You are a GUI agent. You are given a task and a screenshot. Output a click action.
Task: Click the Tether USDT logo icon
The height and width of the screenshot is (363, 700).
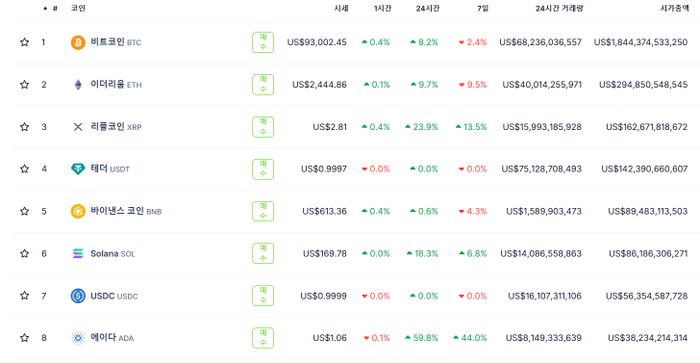pos(78,169)
